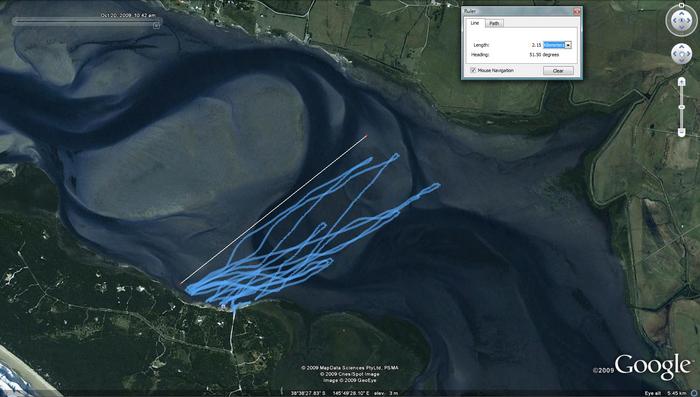700x397 pixels.
Task: Open the length units dropdown arrow
Action: [568, 45]
